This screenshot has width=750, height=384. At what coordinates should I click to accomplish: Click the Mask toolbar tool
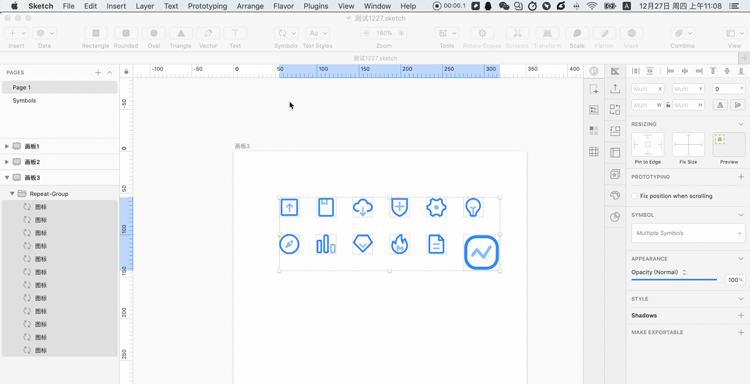pos(631,33)
